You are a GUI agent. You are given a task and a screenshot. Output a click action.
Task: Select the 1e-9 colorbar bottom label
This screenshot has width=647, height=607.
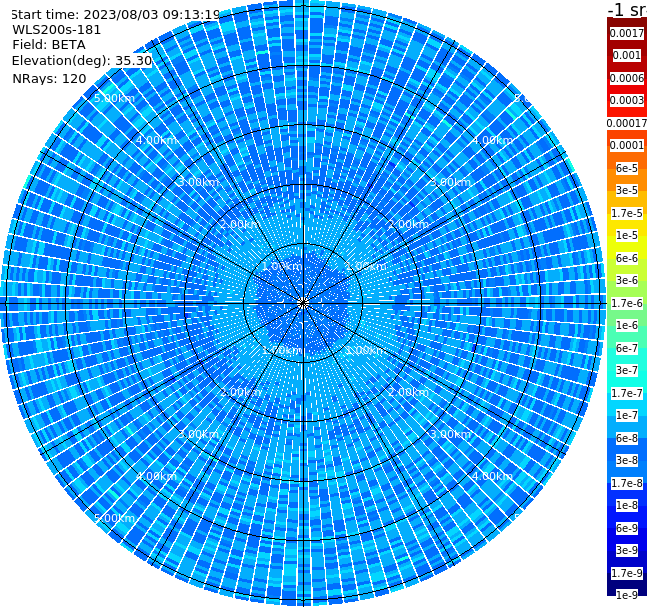click(x=627, y=595)
